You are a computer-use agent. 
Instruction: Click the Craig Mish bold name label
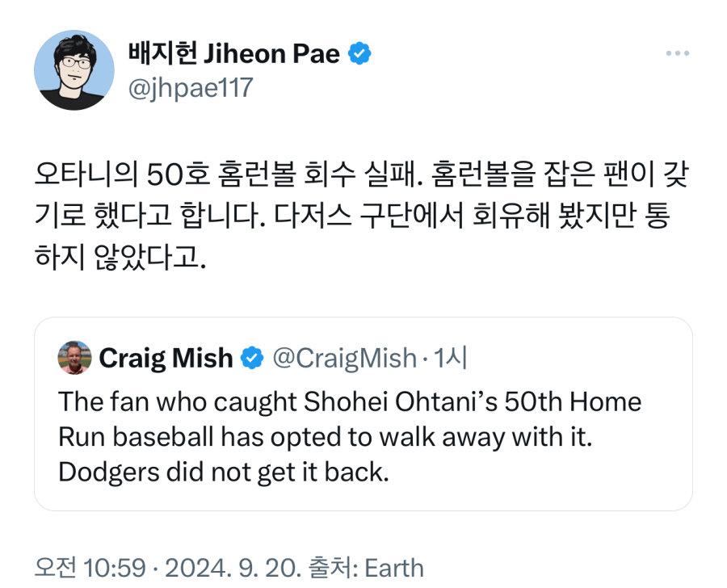(166, 357)
